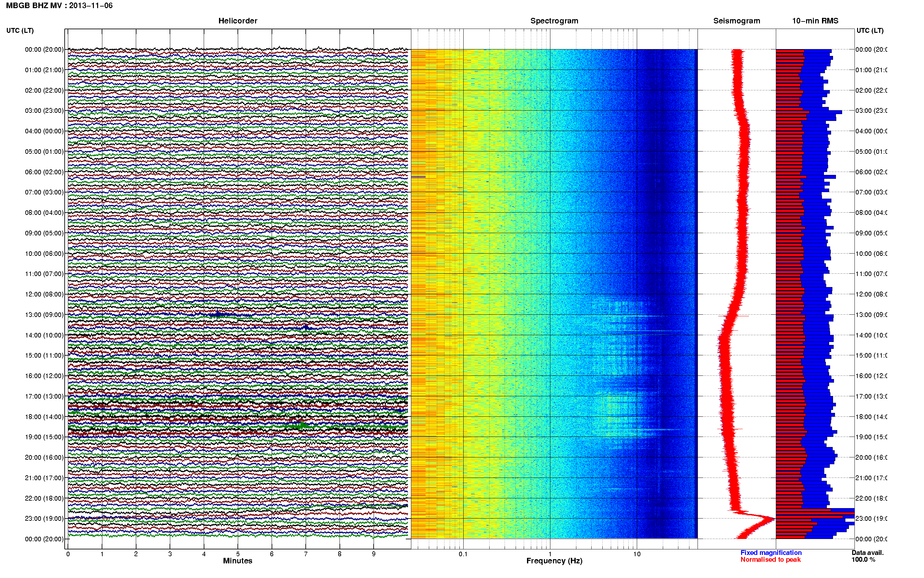The width and height of the screenshot is (924, 578).
Task: Click the left '20:00 (16:00)' time label
Action: tap(44, 457)
